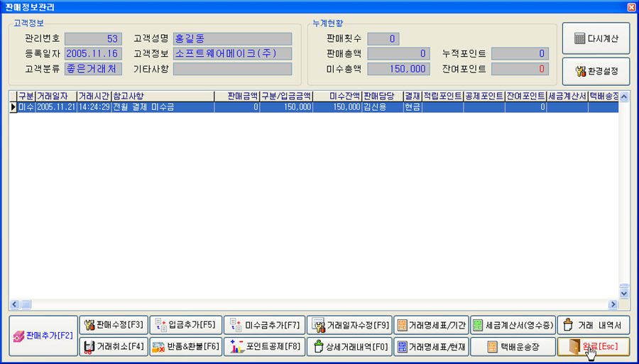The width and height of the screenshot is (639, 364).
Task: Click the 고객정보 field 소프트웨어메이크(주)
Action: coord(232,54)
